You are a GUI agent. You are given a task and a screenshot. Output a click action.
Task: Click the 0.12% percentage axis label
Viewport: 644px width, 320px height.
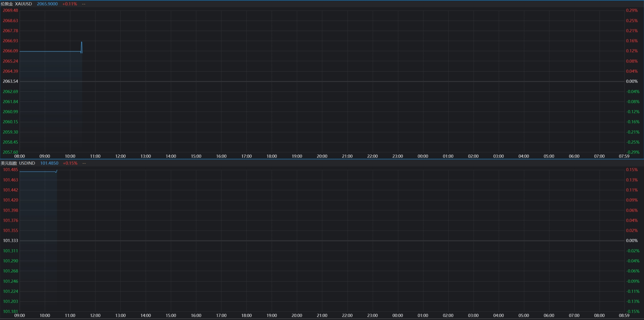(x=632, y=51)
